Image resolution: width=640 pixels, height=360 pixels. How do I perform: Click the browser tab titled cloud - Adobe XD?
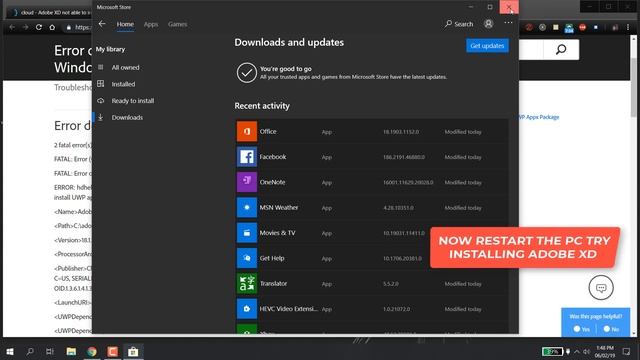(x=51, y=12)
